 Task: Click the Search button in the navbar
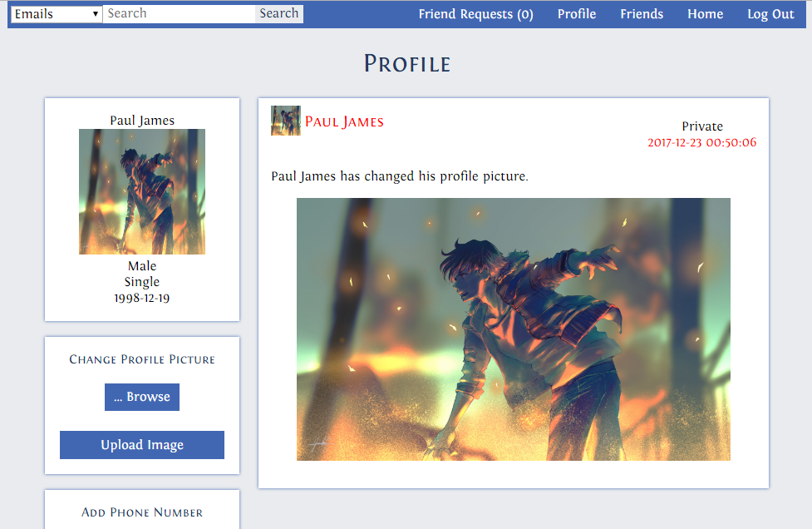278,14
